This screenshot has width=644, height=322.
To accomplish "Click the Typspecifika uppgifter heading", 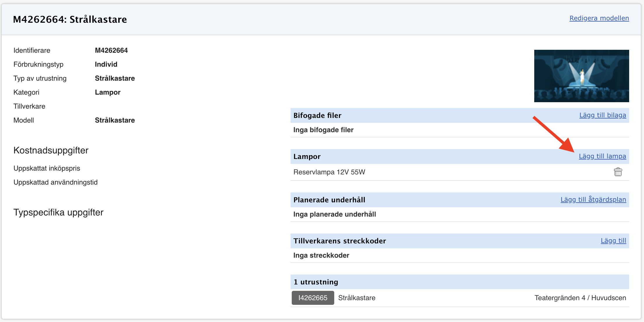I will point(58,213).
